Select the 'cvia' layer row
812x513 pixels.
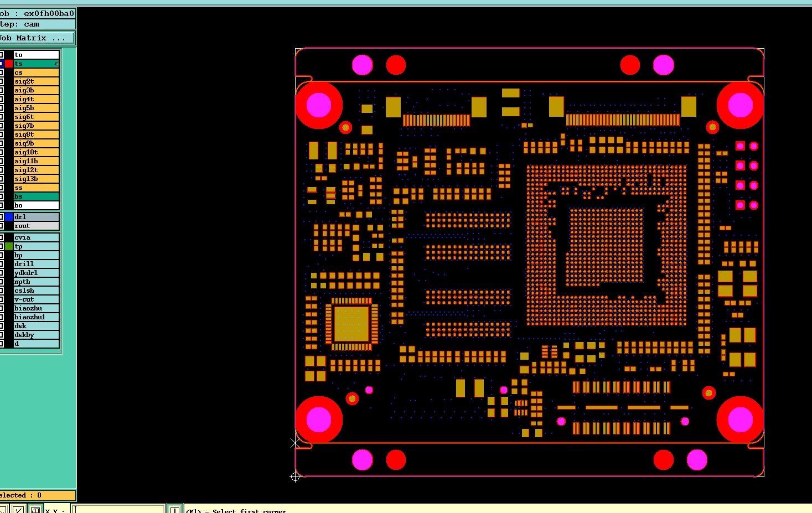tap(37, 237)
